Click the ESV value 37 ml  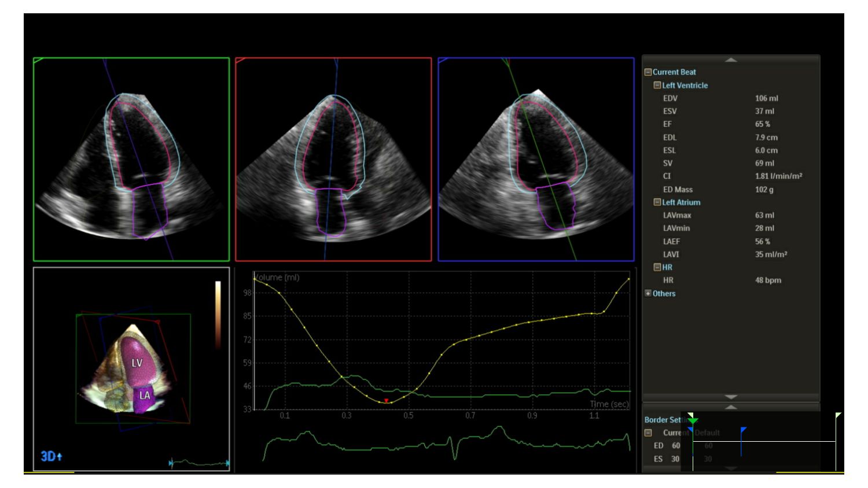point(764,111)
